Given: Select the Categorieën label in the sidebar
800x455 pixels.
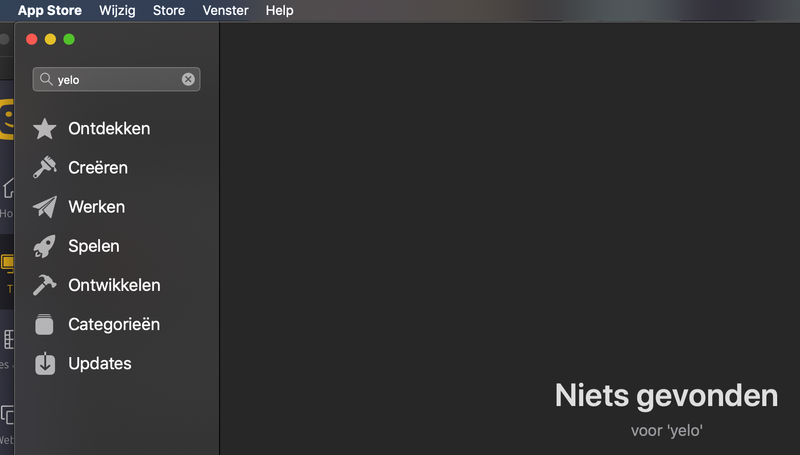Looking at the screenshot, I should [113, 324].
